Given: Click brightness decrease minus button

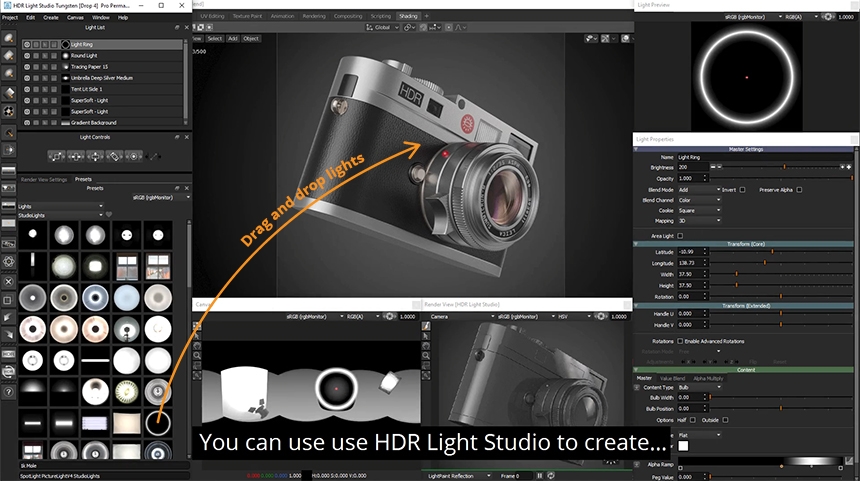Looking at the screenshot, I should pyautogui.click(x=713, y=167).
